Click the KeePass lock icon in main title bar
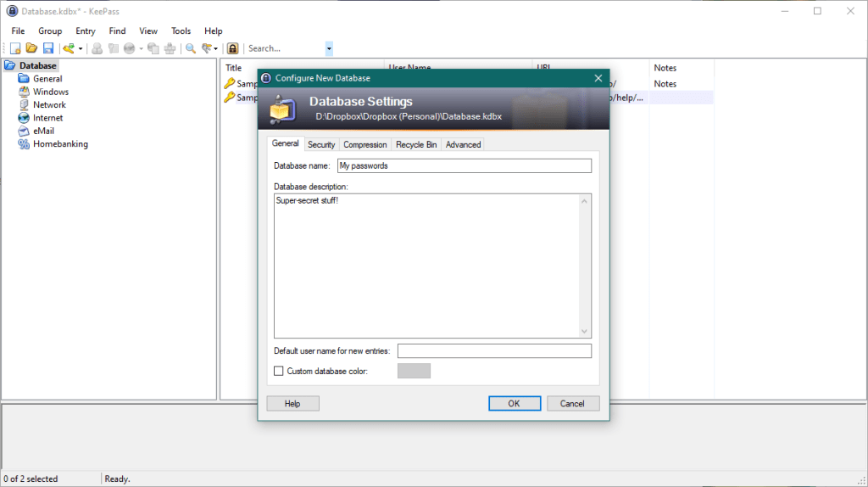 tap(12, 11)
